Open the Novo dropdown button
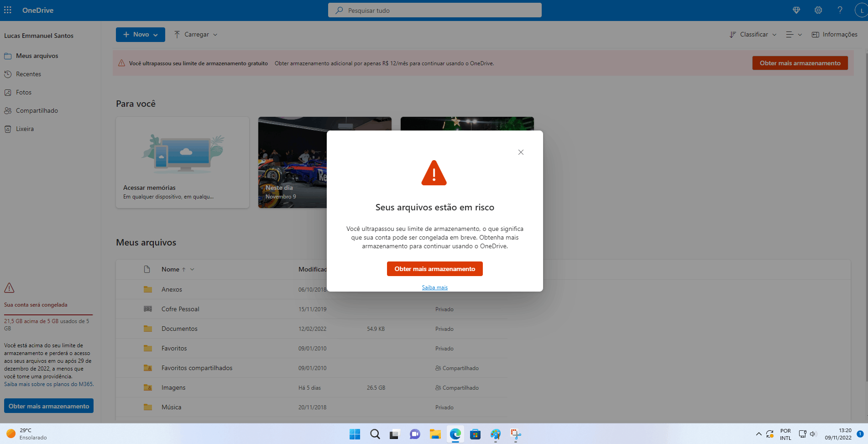Image resolution: width=868 pixels, height=444 pixels. (141, 35)
